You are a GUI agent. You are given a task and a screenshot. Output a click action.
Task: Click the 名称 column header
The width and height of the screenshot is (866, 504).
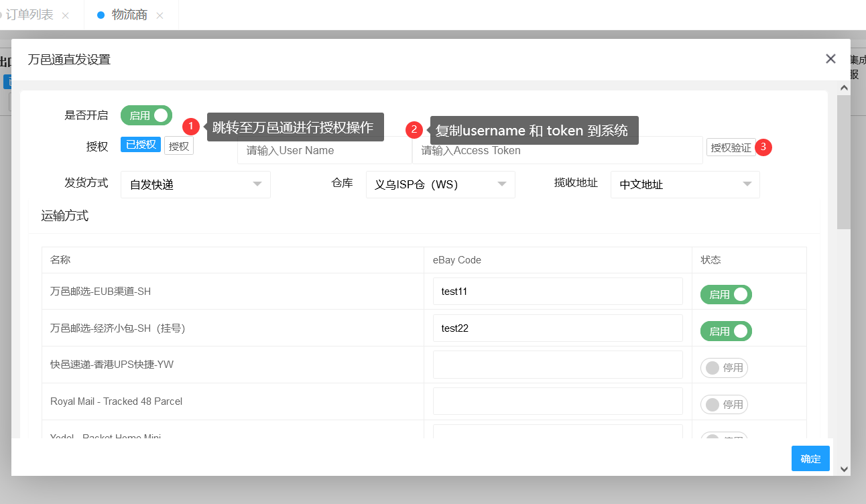pyautogui.click(x=60, y=260)
